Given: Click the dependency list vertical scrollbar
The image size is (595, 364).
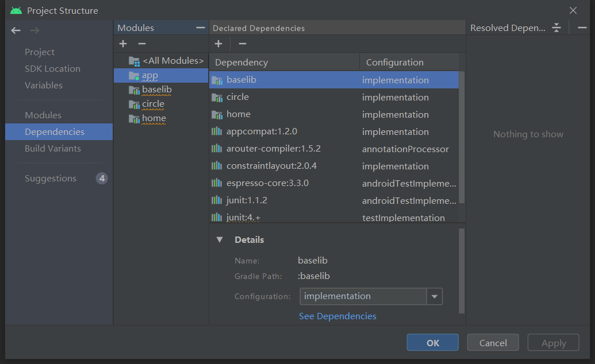Looking at the screenshot, I should (x=462, y=138).
